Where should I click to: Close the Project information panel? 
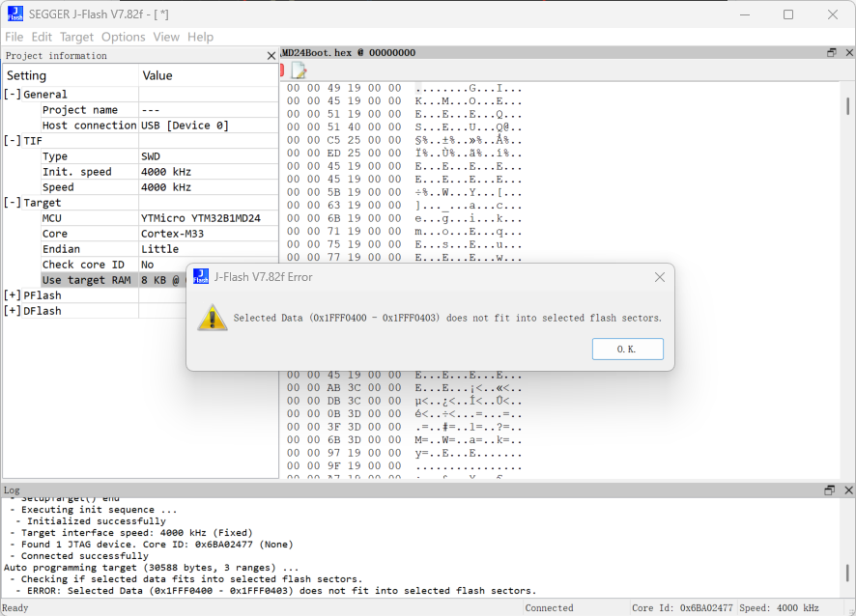271,56
